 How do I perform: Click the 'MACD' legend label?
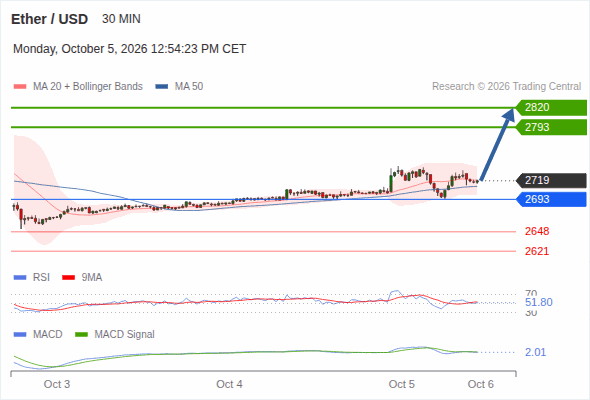point(48,335)
